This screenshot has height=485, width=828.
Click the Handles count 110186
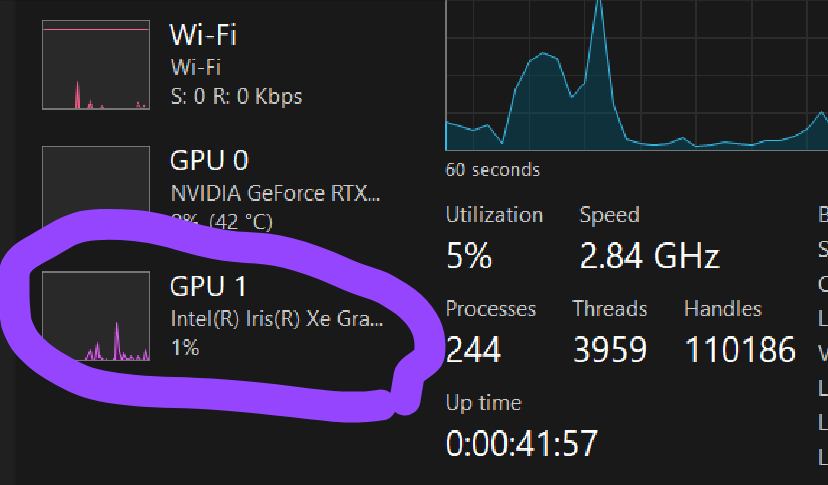click(x=740, y=349)
